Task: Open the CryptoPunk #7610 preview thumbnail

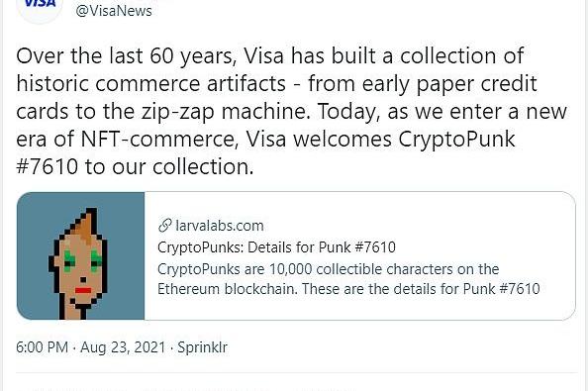Action: click(80, 256)
